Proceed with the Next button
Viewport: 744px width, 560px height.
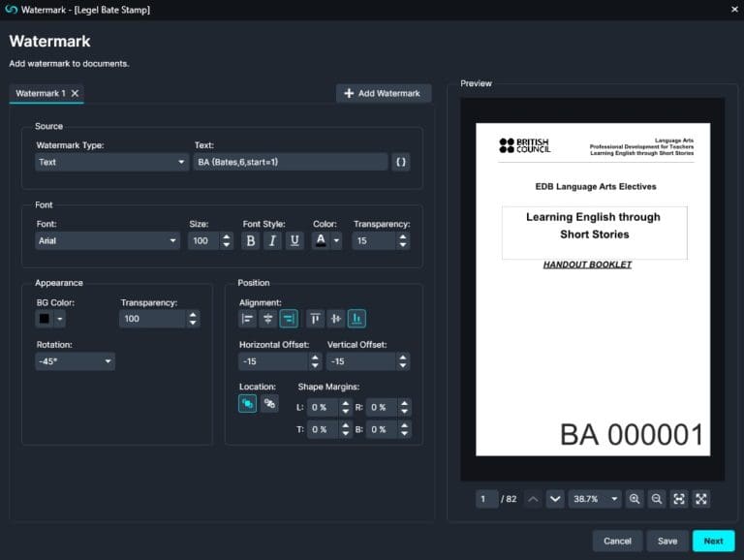[713, 541]
